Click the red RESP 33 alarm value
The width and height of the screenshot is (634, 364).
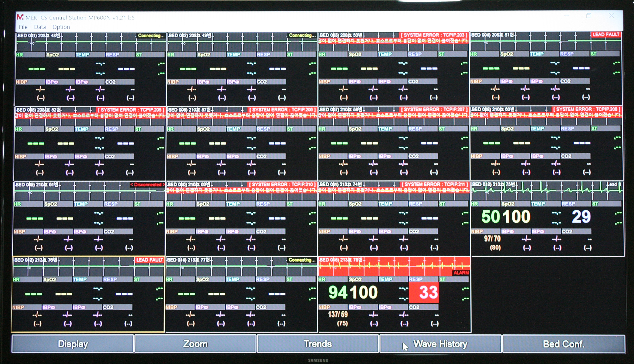tap(428, 292)
